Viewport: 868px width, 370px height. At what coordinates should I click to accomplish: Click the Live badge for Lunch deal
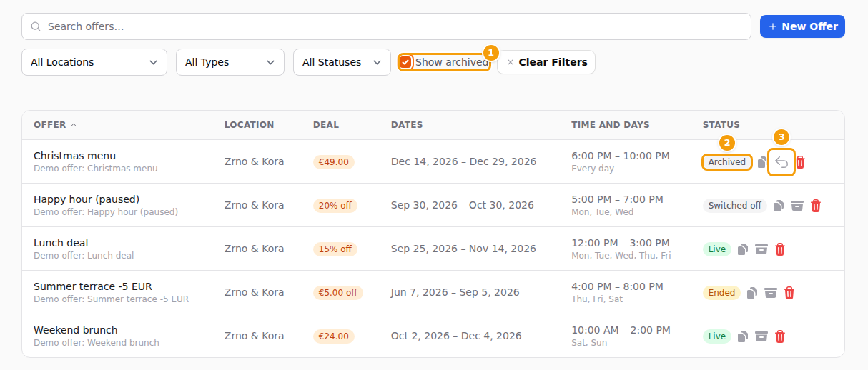coord(717,249)
